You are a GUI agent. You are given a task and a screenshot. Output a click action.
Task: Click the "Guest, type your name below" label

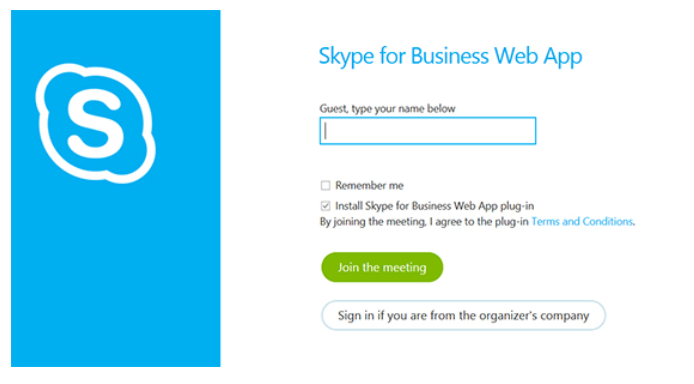[387, 108]
